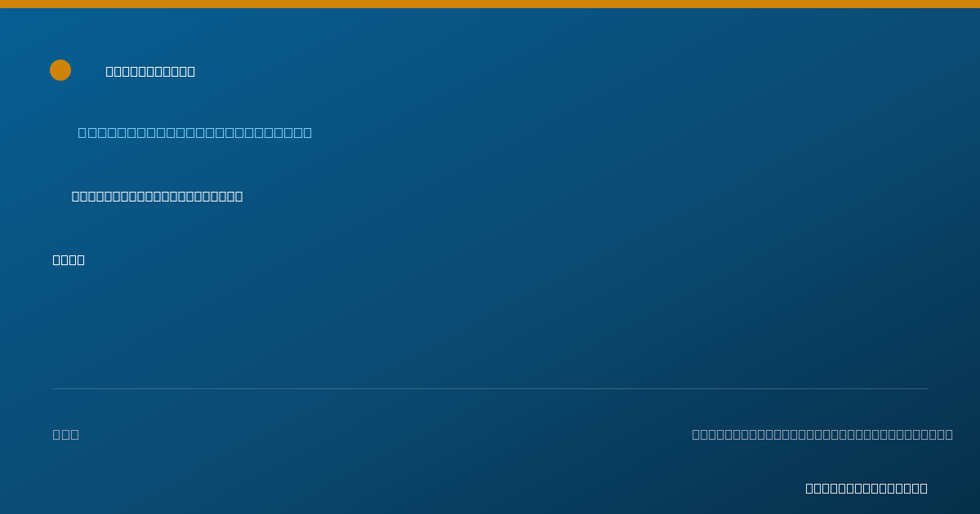Open the light-blue headline text line

pos(195,132)
